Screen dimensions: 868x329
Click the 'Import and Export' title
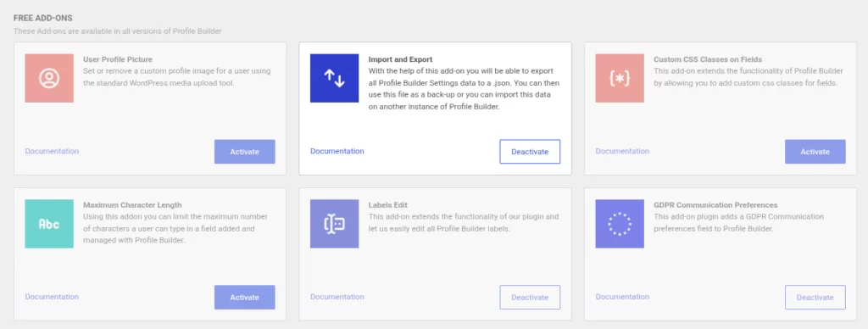point(401,59)
